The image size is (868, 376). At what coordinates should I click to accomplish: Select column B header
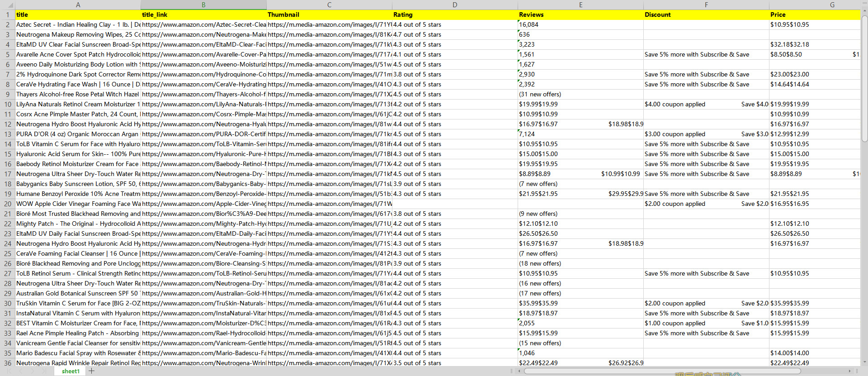click(203, 5)
